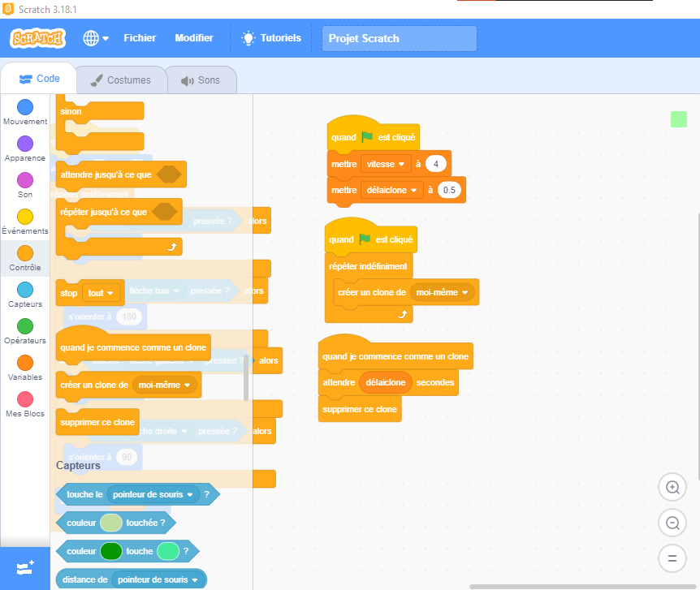Zoom in on the code workspace
700x590 pixels.
click(672, 487)
